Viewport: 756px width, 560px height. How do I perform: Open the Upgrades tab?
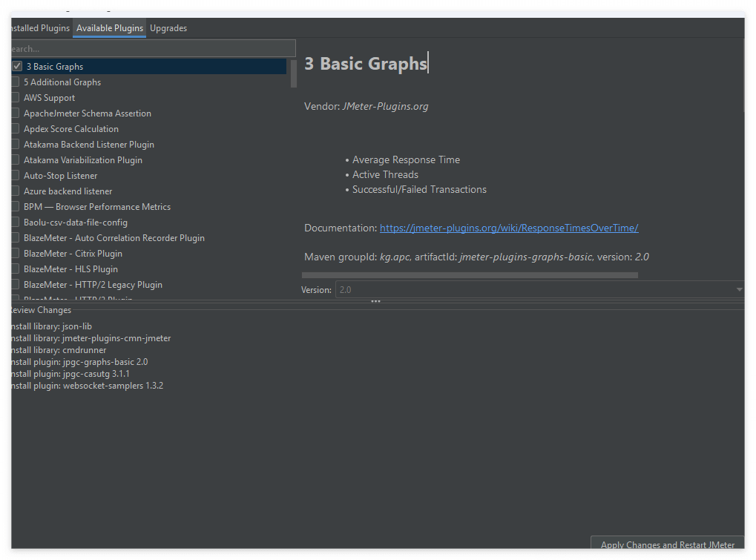click(x=168, y=28)
